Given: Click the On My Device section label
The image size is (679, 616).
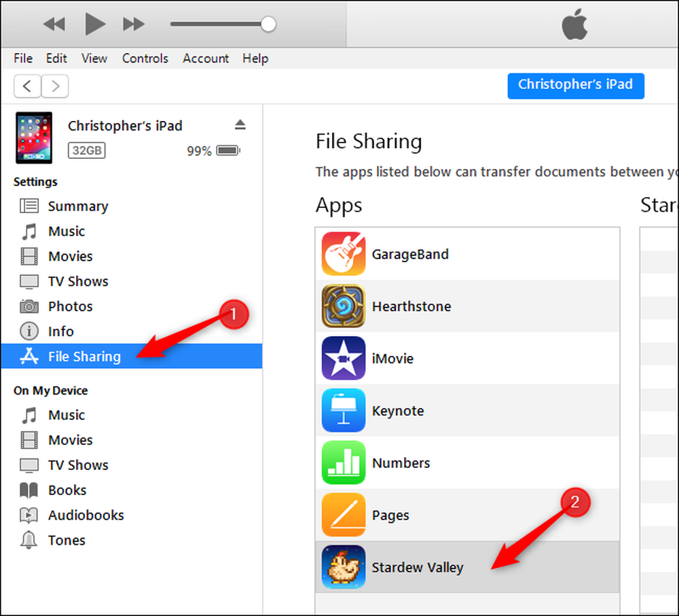Looking at the screenshot, I should 51,391.
